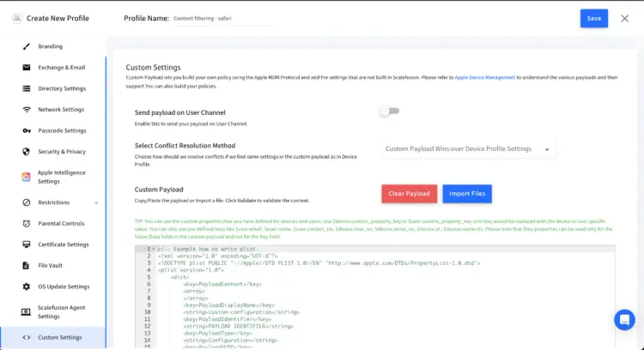Viewport: 644px width, 350px height.
Task: Expand the Restrictions menu chevron
Action: point(96,202)
